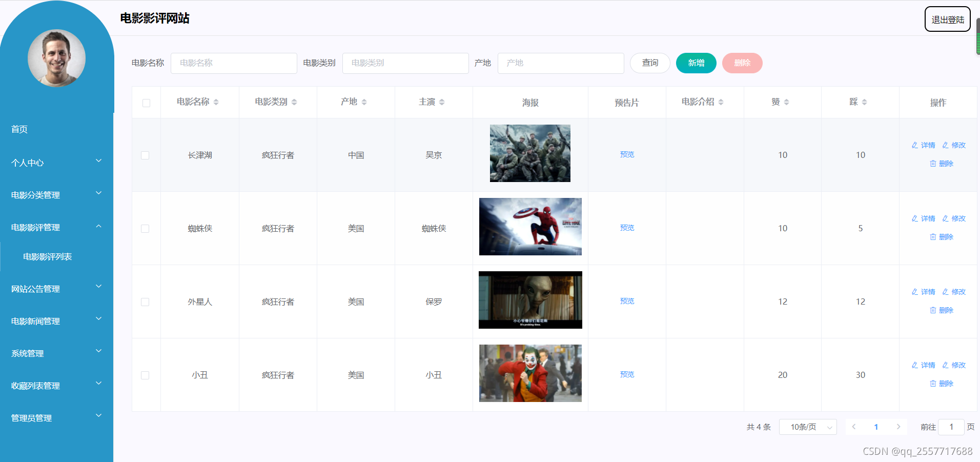Open 详情 for 小丑 row
980x462 pixels.
coord(923,365)
